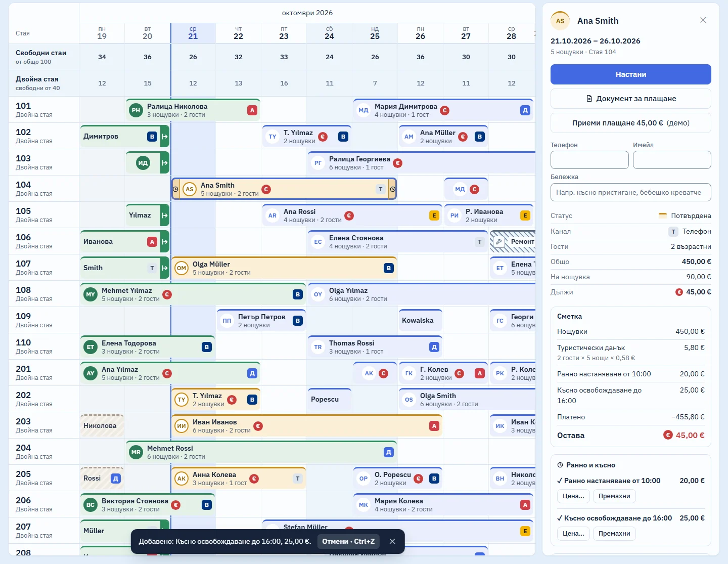
Task: Click the clock handle on left edge of Ana Smith booking
Action: coord(176,189)
